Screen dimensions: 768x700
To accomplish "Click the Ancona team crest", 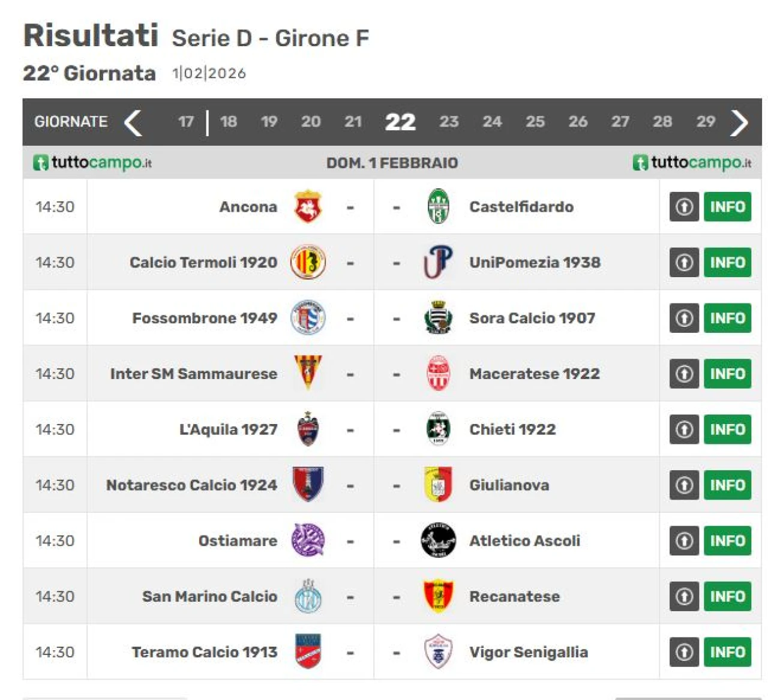I will tap(308, 207).
